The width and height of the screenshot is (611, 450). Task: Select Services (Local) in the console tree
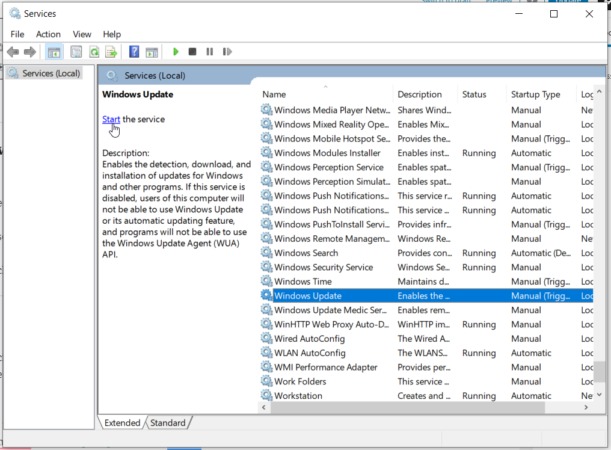50,73
